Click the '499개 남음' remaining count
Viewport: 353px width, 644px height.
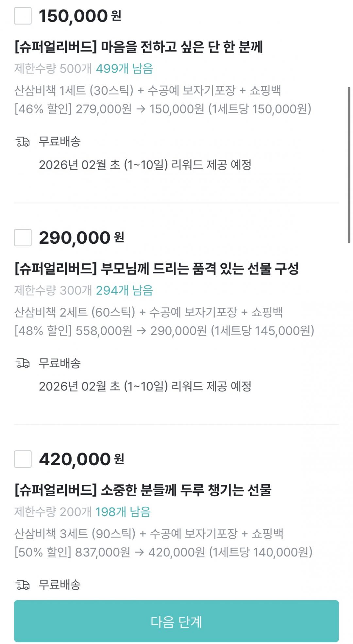(125, 69)
